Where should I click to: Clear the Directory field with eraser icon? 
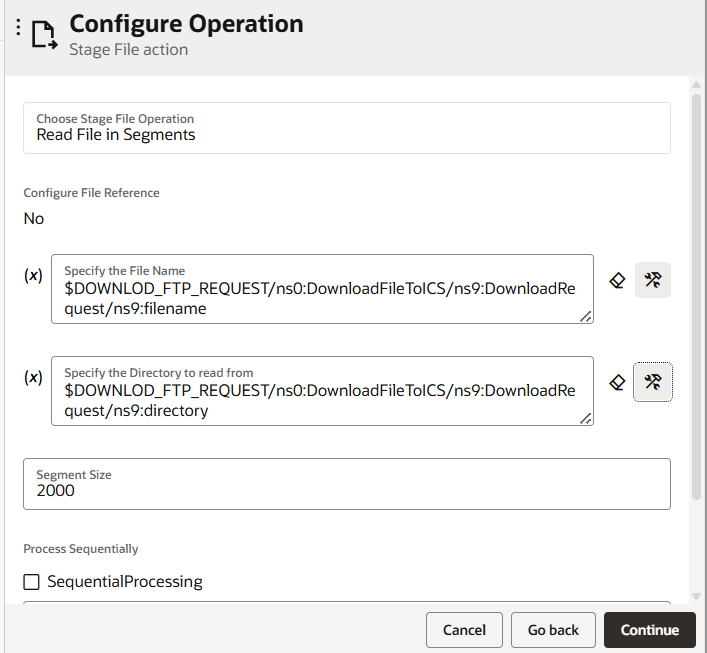pyautogui.click(x=617, y=382)
